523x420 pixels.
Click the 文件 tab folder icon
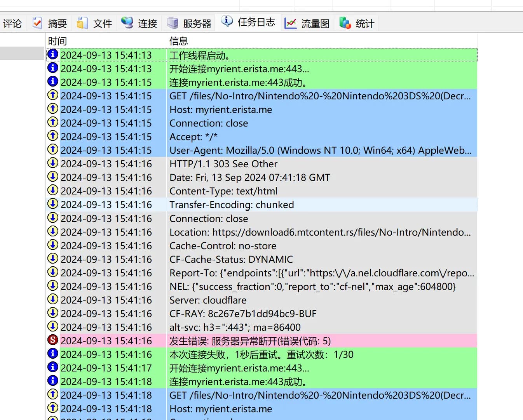click(x=82, y=23)
